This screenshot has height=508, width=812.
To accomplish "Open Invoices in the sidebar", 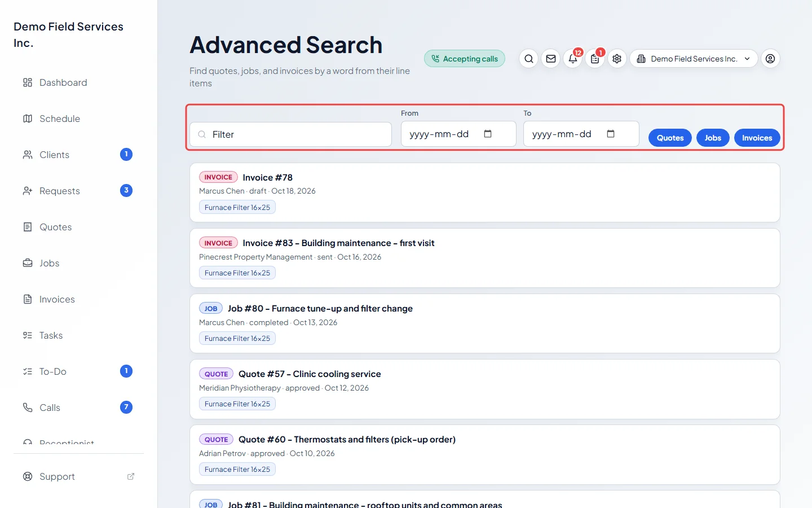I will coord(78,299).
